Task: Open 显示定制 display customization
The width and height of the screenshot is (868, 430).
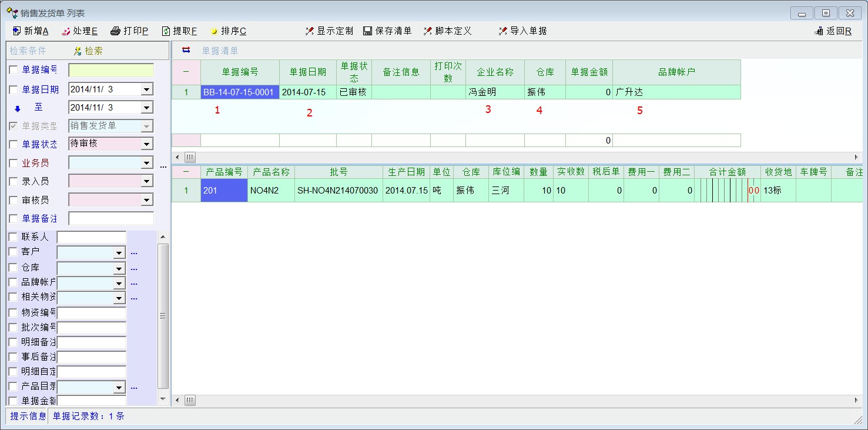Action: 329,31
